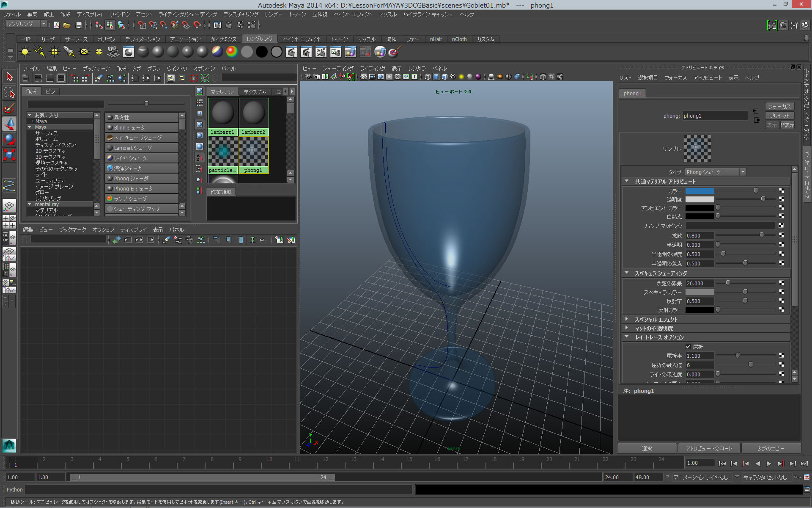Collapse the レイ トレース オプション section
Viewport: 812px width, 508px height.
(x=627, y=337)
